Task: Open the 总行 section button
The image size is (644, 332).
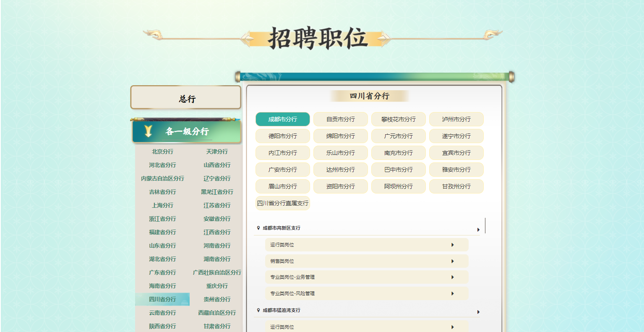Action: click(186, 98)
